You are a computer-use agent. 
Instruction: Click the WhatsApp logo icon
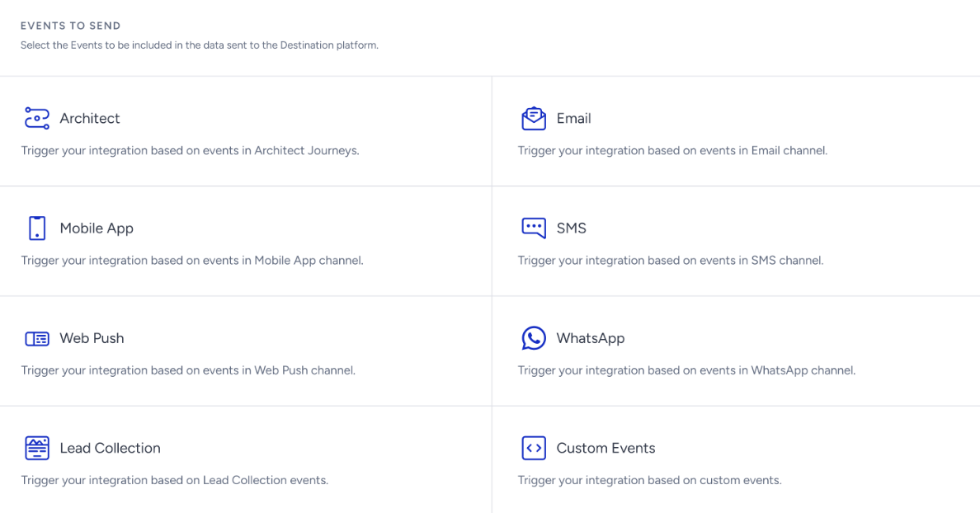click(x=534, y=338)
